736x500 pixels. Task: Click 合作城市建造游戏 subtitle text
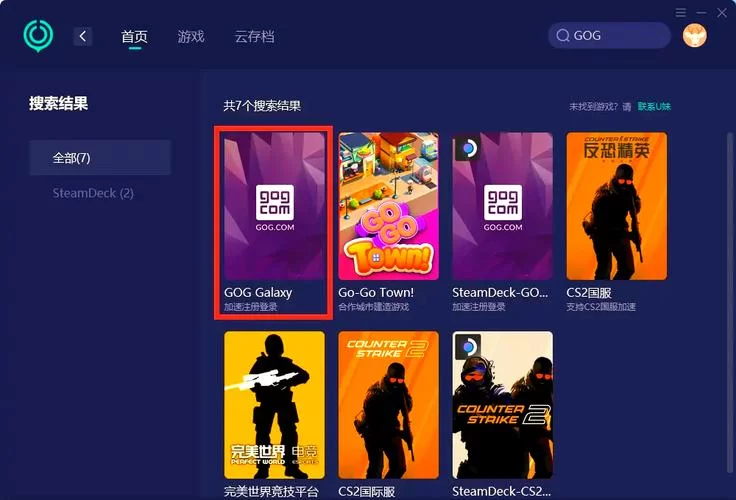tap(373, 307)
